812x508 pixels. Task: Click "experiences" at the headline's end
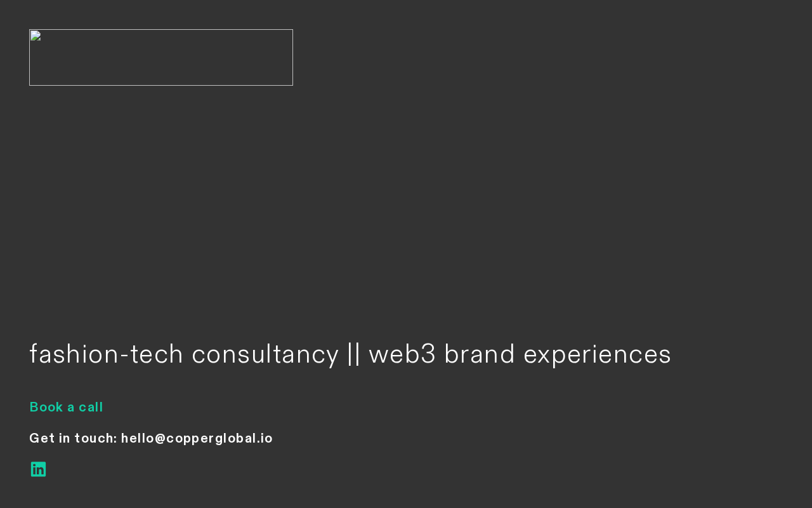pos(597,354)
